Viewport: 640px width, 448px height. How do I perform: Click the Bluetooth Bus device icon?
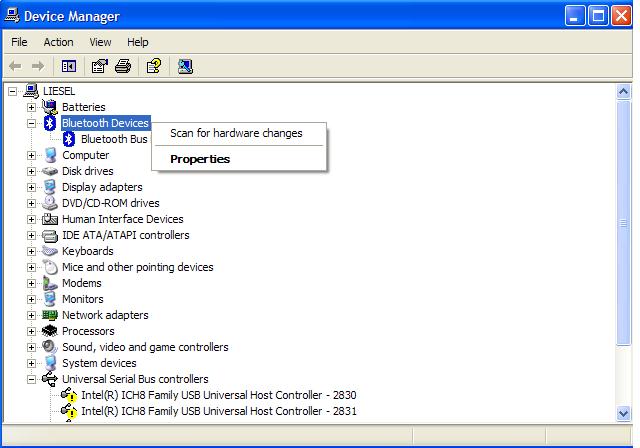tap(69, 139)
